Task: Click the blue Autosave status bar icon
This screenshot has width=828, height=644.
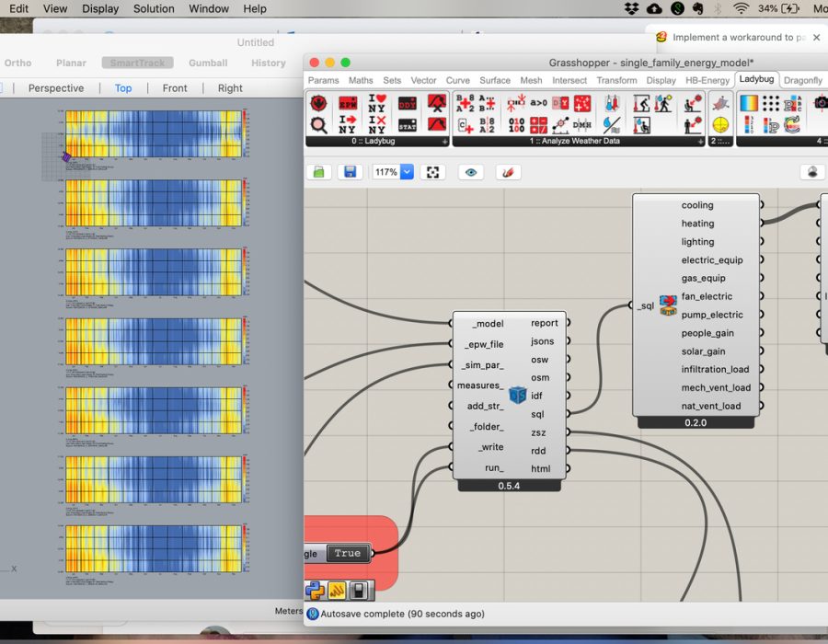Action: pos(313,614)
